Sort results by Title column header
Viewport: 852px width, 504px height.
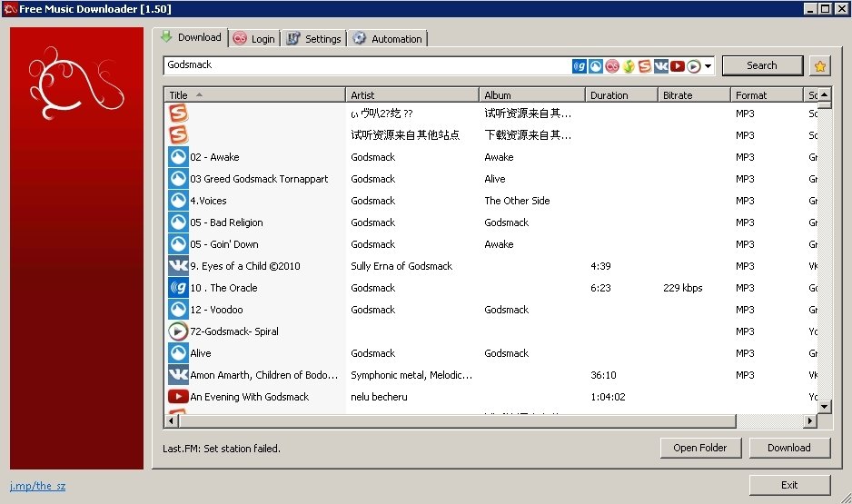coord(254,95)
